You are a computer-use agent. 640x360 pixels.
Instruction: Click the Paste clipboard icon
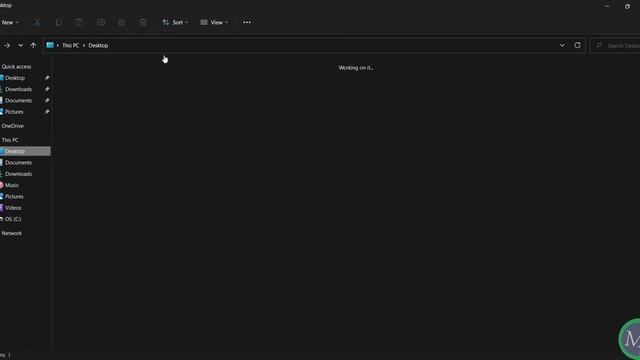80,22
